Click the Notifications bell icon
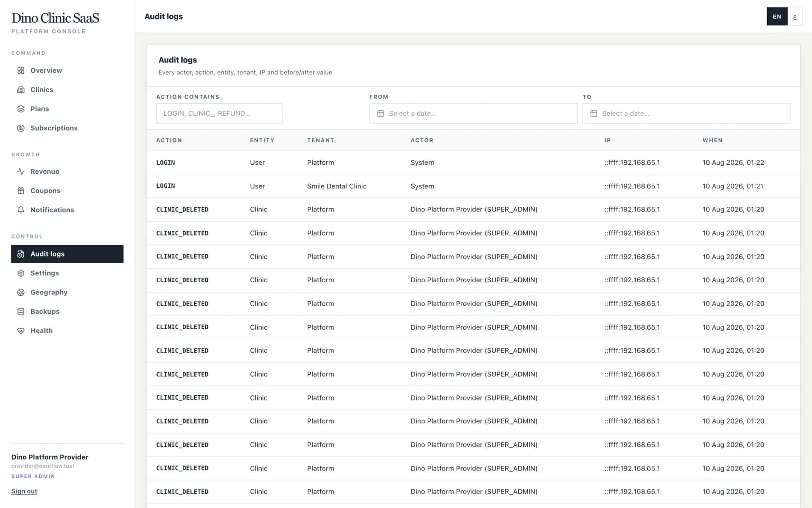This screenshot has width=812, height=508. (21, 210)
